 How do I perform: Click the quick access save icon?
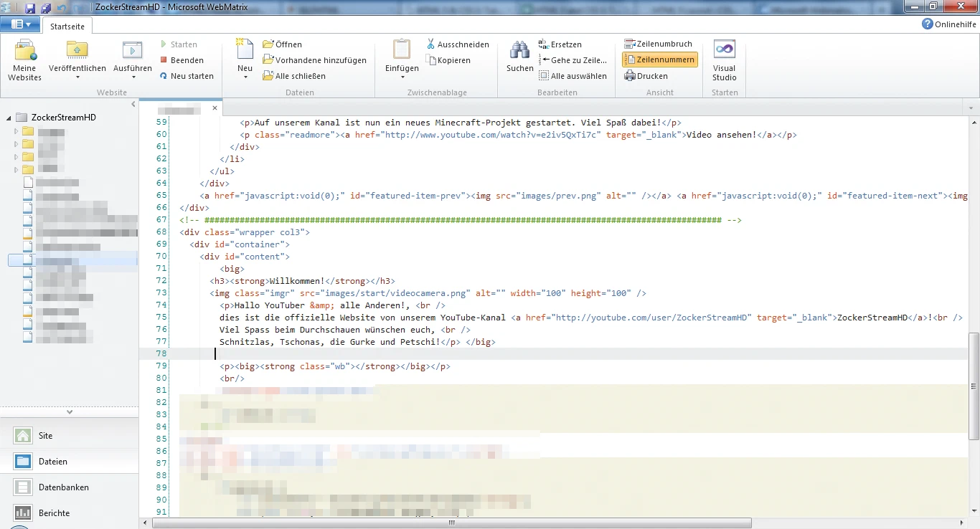[x=30, y=9]
